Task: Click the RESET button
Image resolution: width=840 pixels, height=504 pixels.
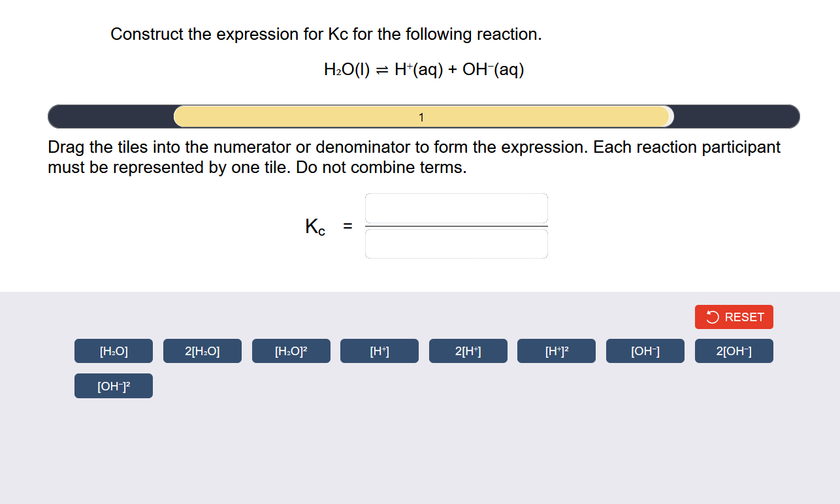Action: 734,317
